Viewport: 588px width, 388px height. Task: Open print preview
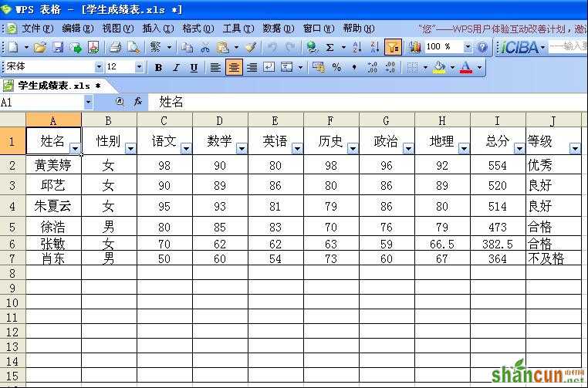[x=133, y=47]
